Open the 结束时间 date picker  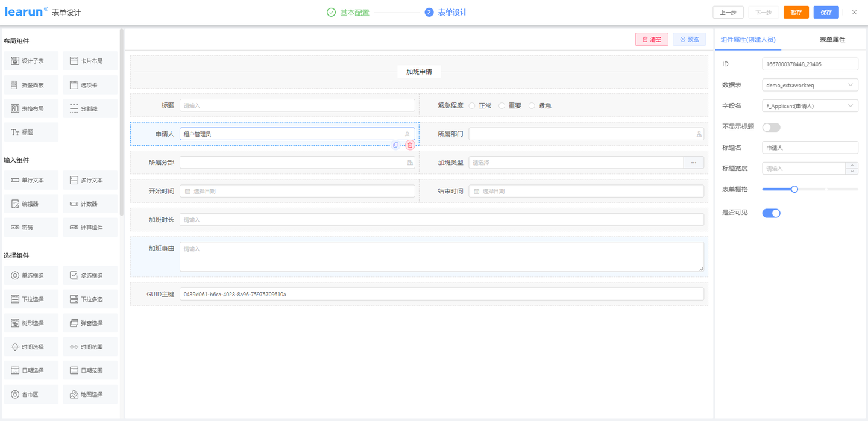tap(587, 191)
